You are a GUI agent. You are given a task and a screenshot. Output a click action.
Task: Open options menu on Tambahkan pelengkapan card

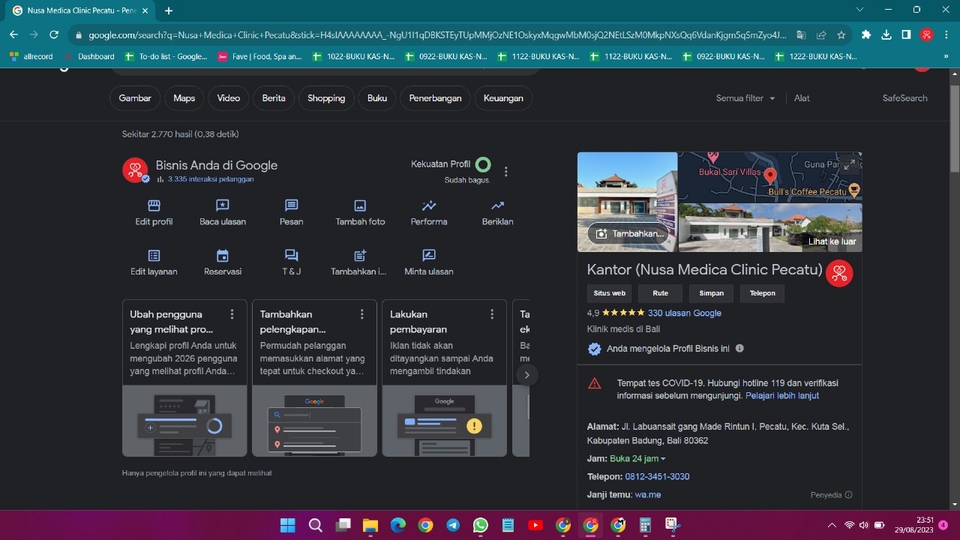(362, 314)
